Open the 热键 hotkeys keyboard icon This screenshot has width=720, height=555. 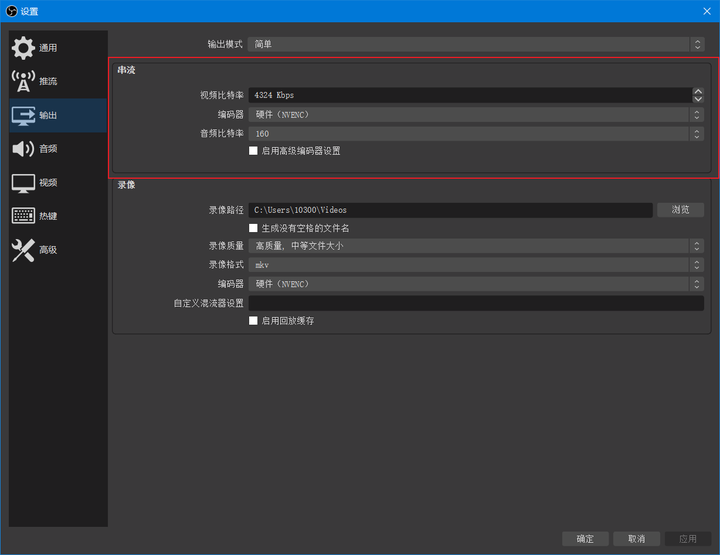point(23,216)
